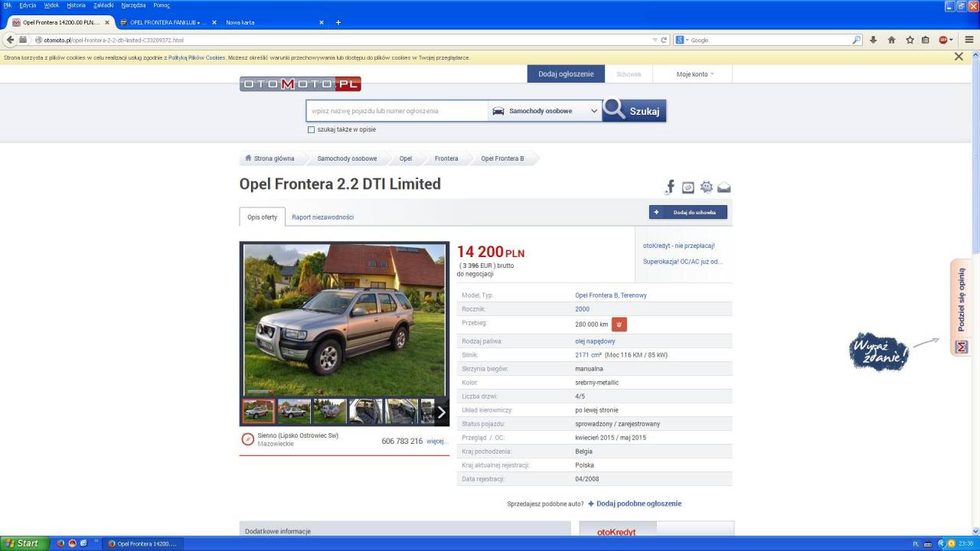Share the listing on Facebook
The height and width of the screenshot is (551, 980).
pyautogui.click(x=670, y=187)
